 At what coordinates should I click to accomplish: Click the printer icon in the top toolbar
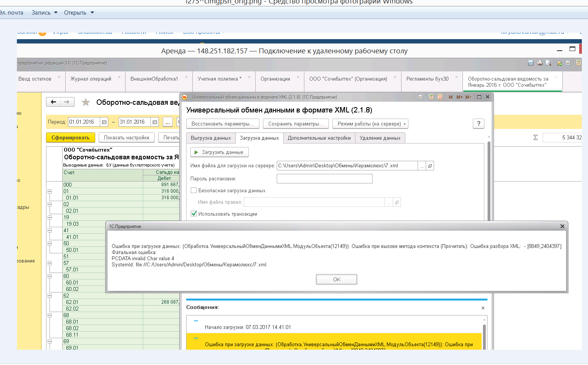(x=540, y=63)
